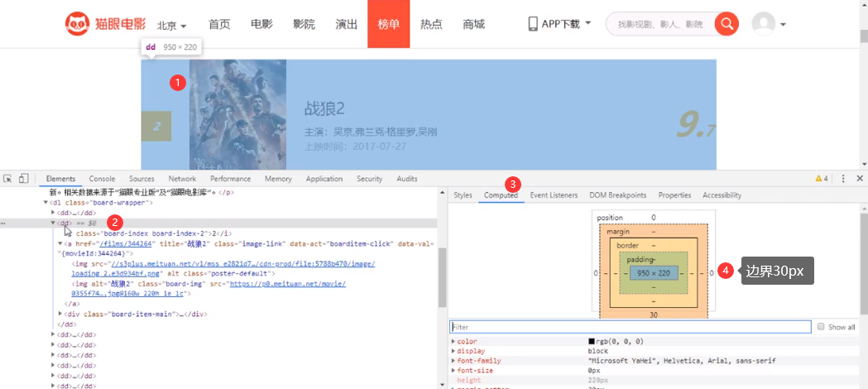868x389 pixels.
Task: Click the red magnifier search button
Action: (x=727, y=24)
